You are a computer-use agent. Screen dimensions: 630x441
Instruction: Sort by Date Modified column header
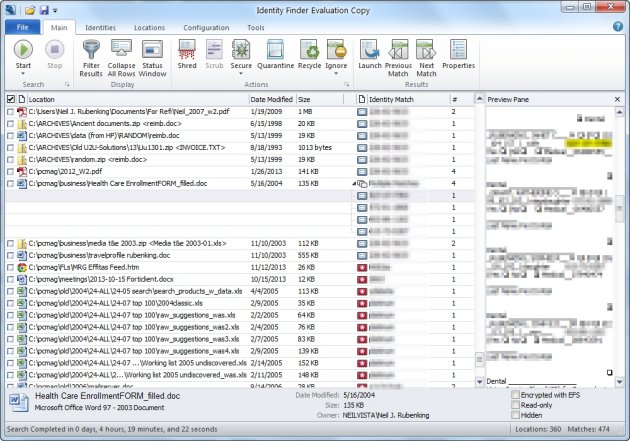click(272, 99)
